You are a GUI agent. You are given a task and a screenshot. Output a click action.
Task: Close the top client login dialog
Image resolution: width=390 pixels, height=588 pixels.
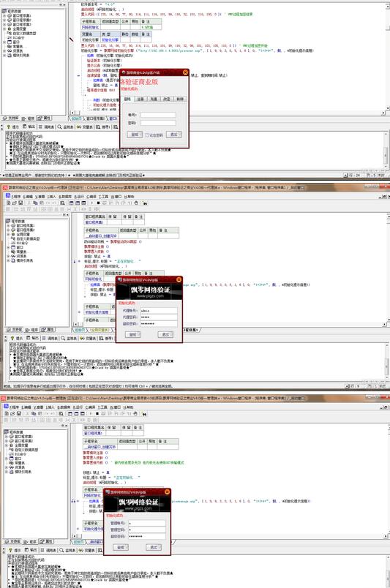click(x=185, y=72)
